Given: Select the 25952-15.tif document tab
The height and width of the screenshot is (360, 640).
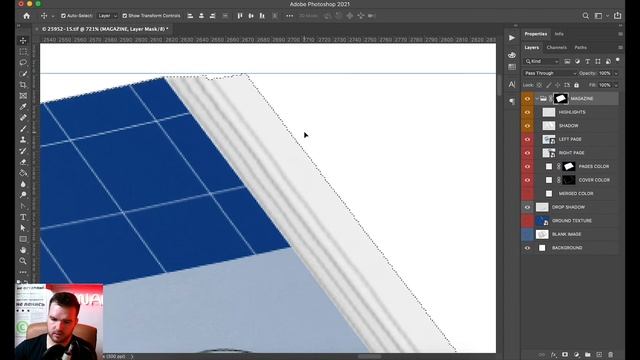Looking at the screenshot, I should [x=104, y=29].
